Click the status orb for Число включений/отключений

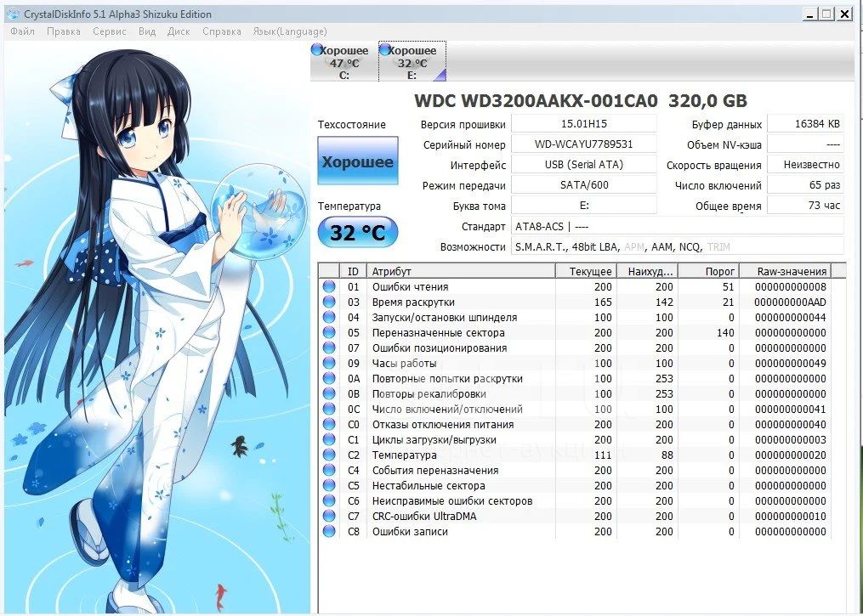tap(329, 410)
